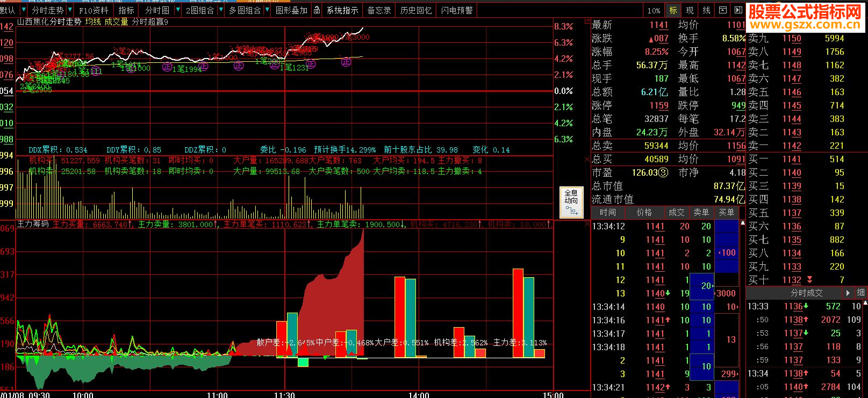Click the blue order block showing 100
The height and width of the screenshot is (398, 868).
click(x=727, y=252)
